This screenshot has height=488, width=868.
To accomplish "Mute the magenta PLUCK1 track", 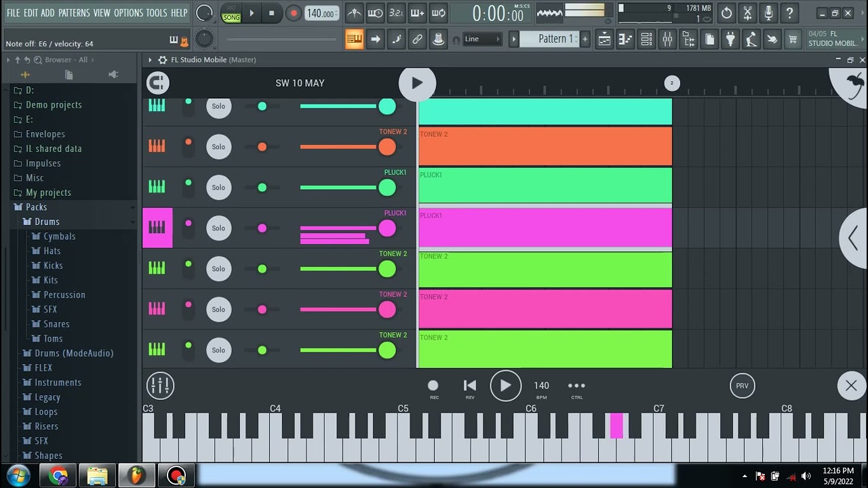I will [189, 228].
